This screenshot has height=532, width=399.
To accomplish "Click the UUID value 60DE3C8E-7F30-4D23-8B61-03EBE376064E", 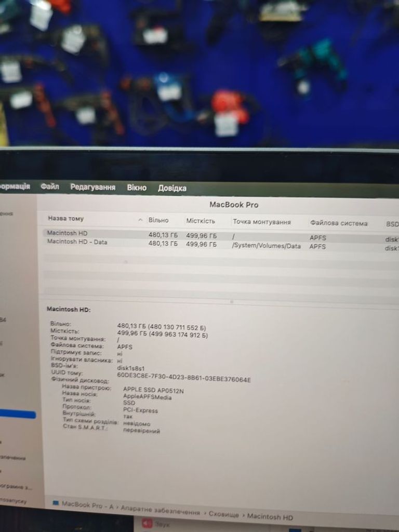I will [183, 377].
